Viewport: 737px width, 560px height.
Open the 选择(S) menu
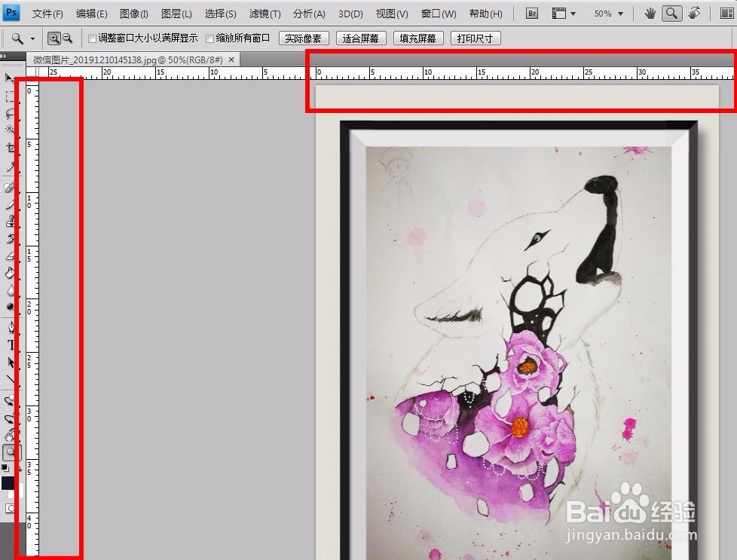pos(221,14)
